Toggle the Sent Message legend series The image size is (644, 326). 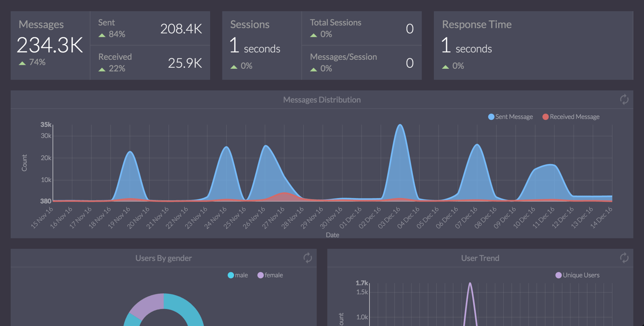510,117
